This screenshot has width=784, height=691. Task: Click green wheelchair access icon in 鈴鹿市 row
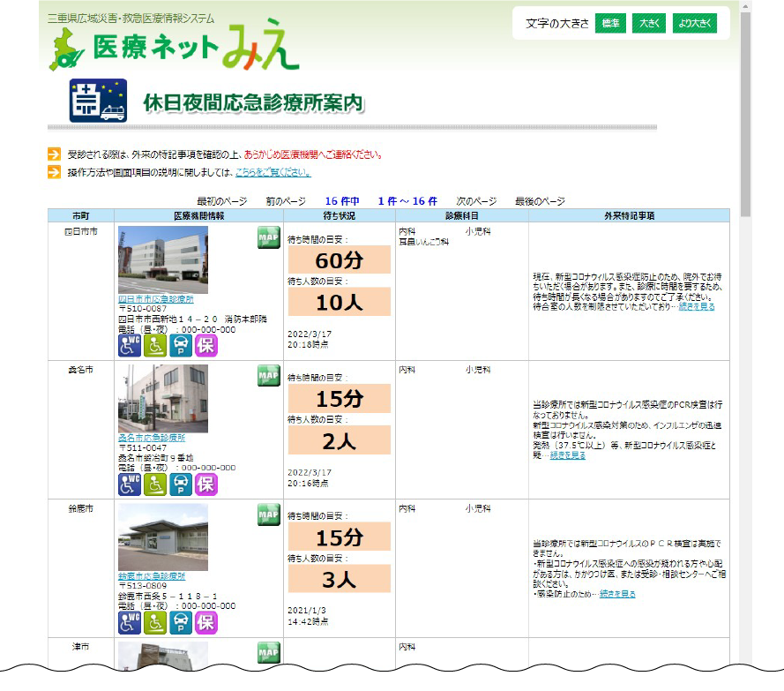tap(155, 623)
